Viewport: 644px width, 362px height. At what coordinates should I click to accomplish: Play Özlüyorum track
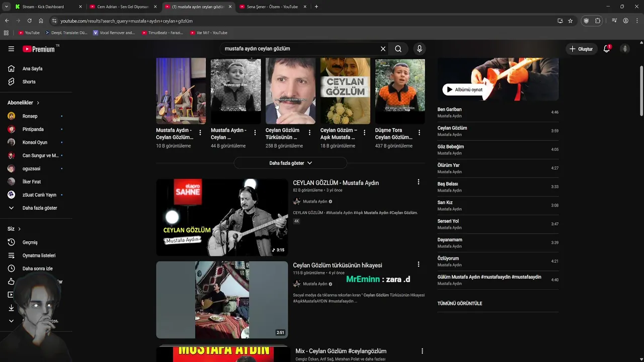click(498, 261)
